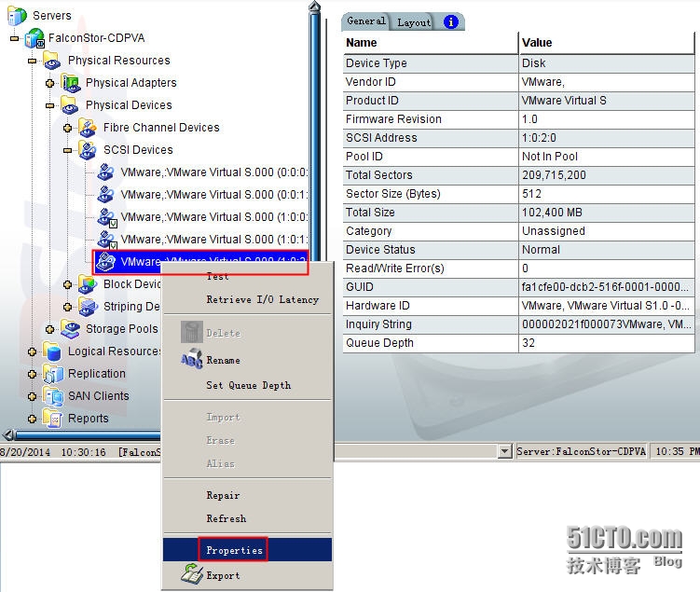Expand the Block Devices node

(x=67, y=285)
